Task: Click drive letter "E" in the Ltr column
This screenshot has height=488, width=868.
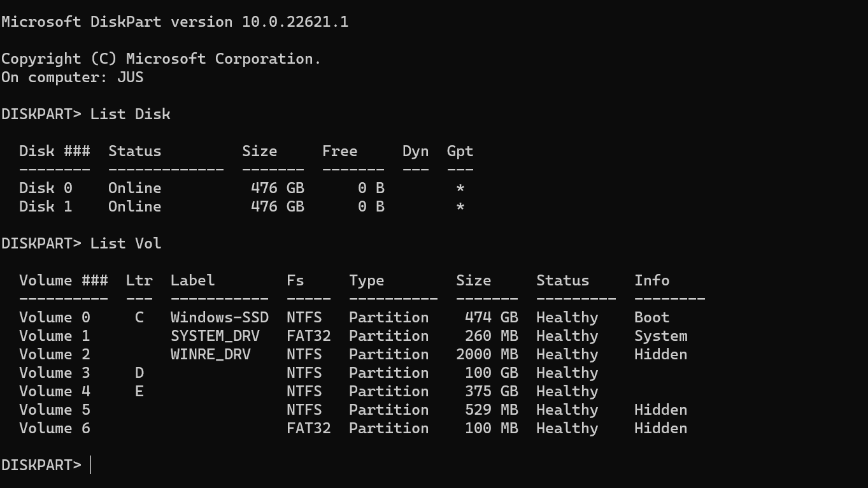Action: coord(139,391)
